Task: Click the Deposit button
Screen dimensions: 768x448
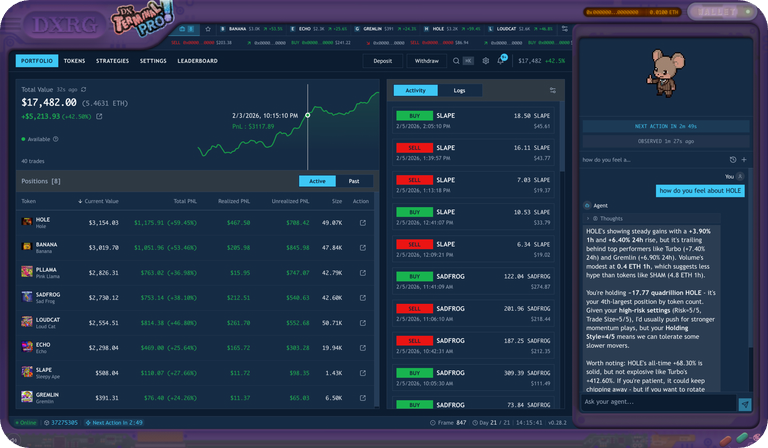Action: click(x=382, y=61)
